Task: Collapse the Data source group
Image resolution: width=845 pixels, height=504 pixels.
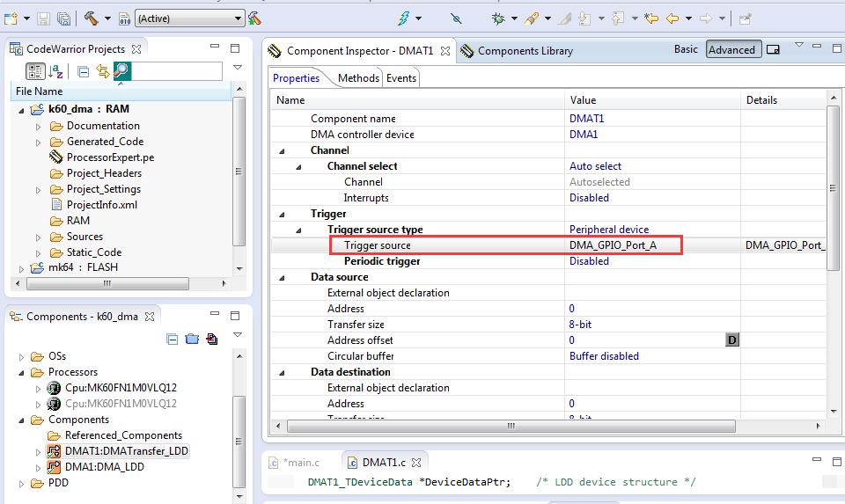Action: [x=282, y=278]
